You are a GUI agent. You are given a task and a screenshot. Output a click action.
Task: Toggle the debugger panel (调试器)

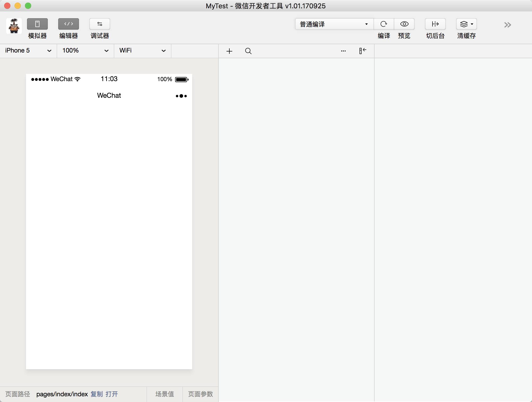click(100, 24)
